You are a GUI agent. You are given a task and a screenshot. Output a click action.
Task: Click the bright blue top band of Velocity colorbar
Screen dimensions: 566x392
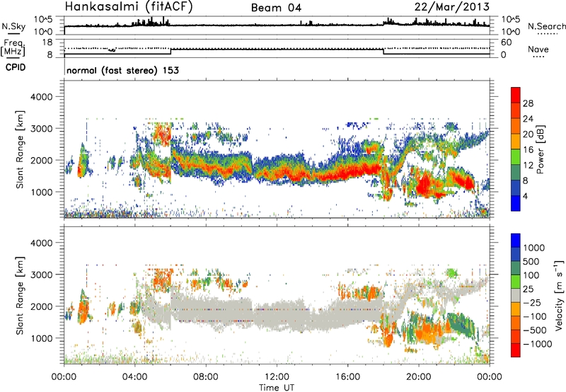click(516, 241)
